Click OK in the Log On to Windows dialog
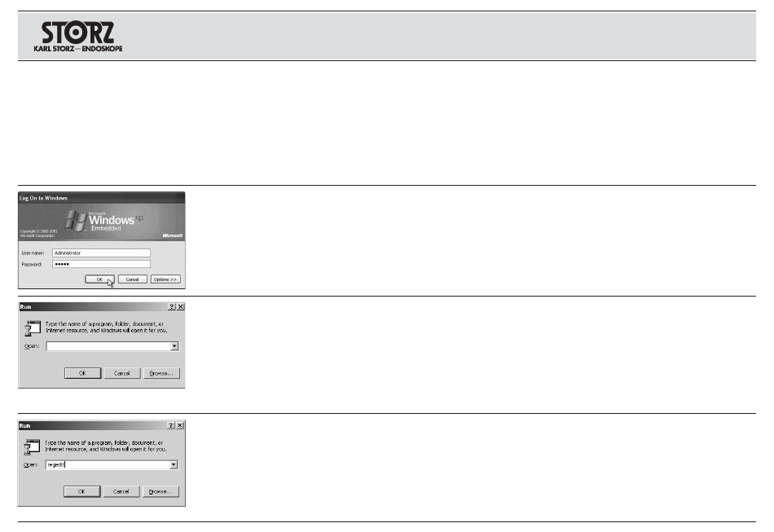 pyautogui.click(x=99, y=279)
